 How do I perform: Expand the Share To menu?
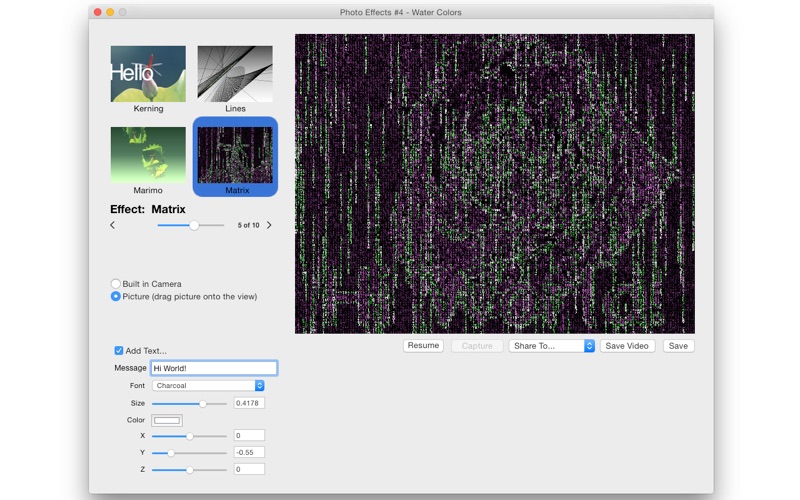pos(551,346)
